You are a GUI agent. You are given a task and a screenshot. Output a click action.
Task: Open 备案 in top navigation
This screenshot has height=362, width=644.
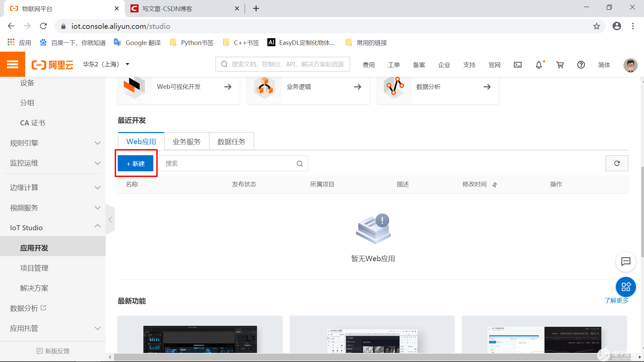(x=419, y=65)
